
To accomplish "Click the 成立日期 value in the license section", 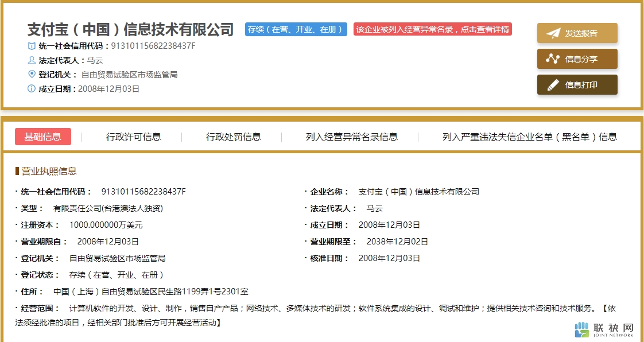I will 389,225.
